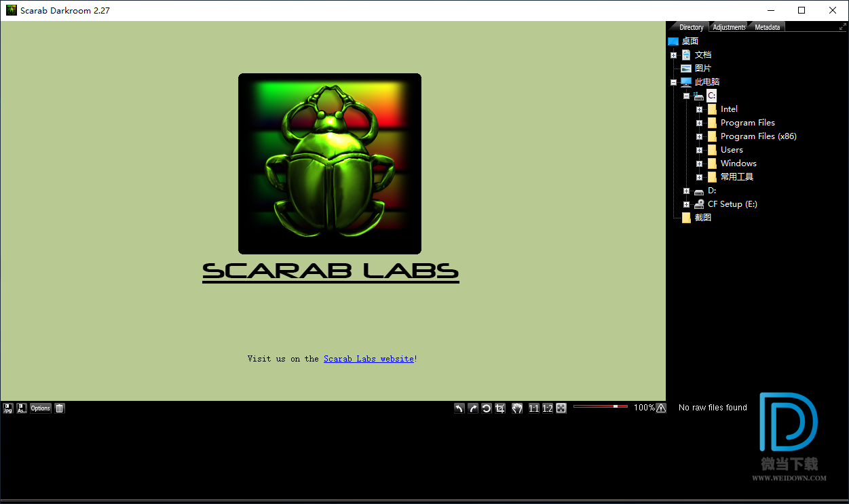The height and width of the screenshot is (504, 849).
Task: Set zoom to 1:1
Action: pos(534,408)
